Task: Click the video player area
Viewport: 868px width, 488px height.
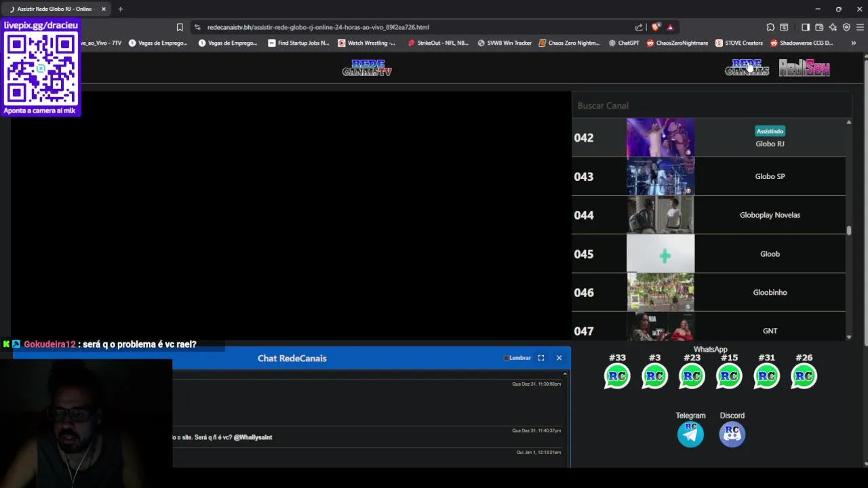Action: click(291, 216)
